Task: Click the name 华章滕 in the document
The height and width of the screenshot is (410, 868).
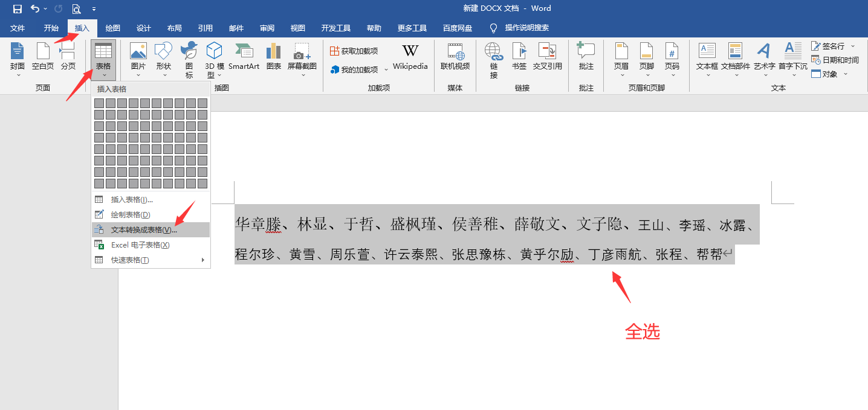Action: click(258, 225)
